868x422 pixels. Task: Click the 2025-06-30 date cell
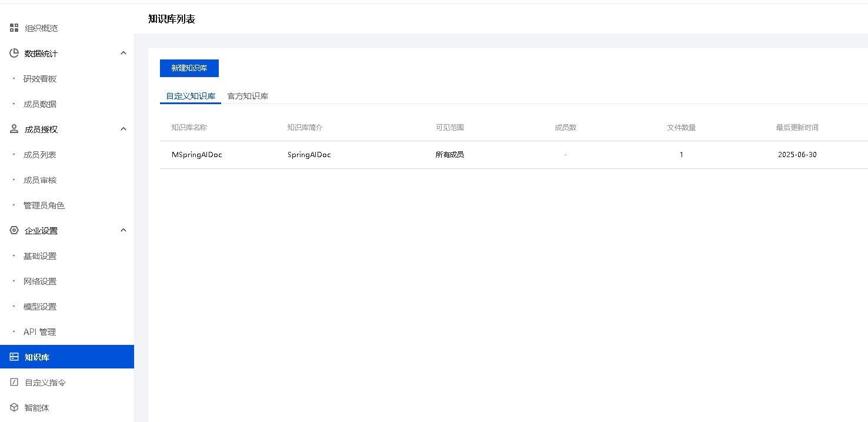point(797,155)
